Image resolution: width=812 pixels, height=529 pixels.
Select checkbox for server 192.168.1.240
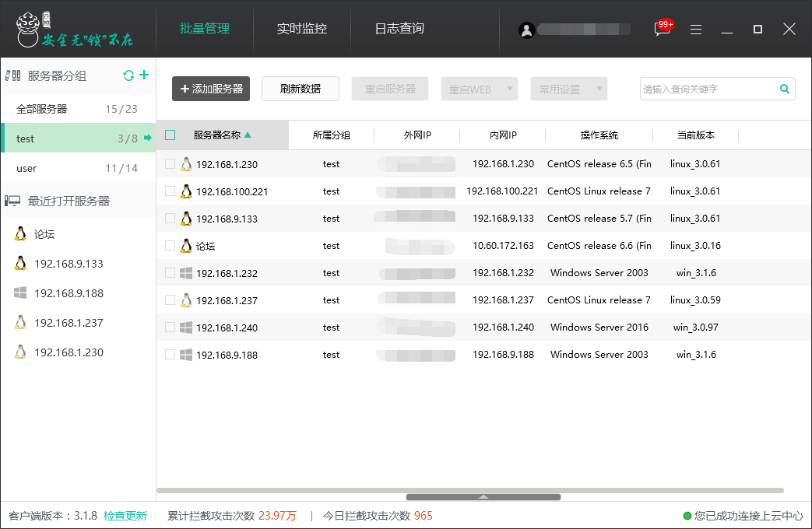click(x=170, y=328)
